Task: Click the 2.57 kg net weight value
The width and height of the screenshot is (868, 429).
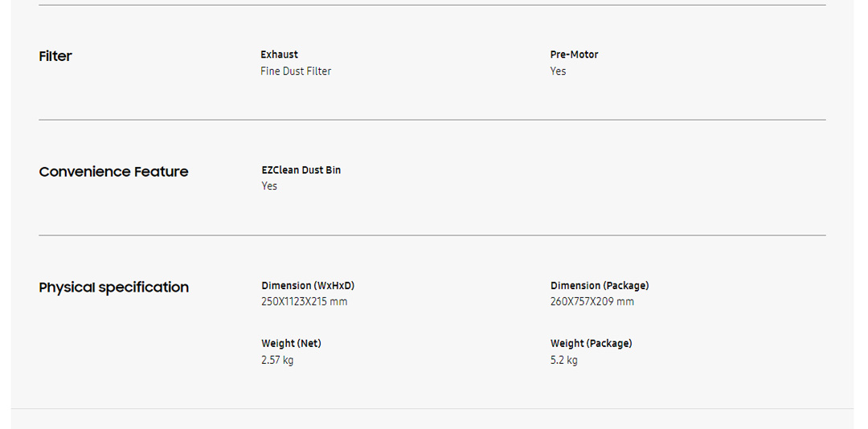Action: (277, 360)
